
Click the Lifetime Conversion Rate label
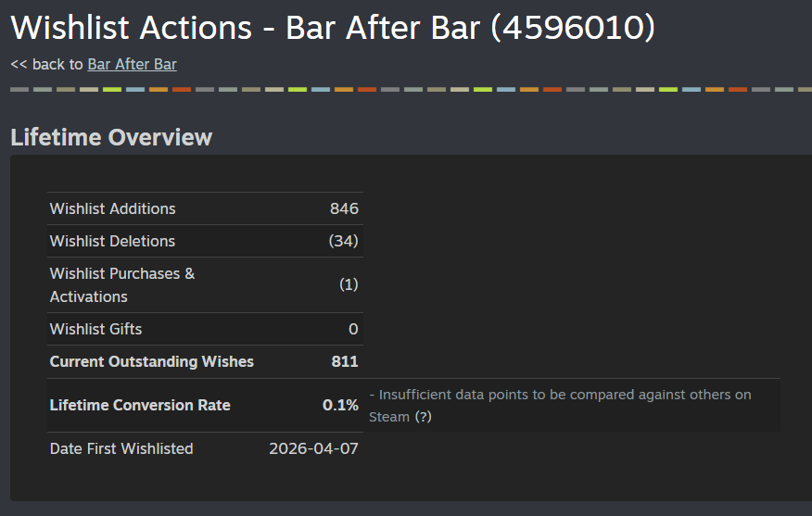pos(140,405)
